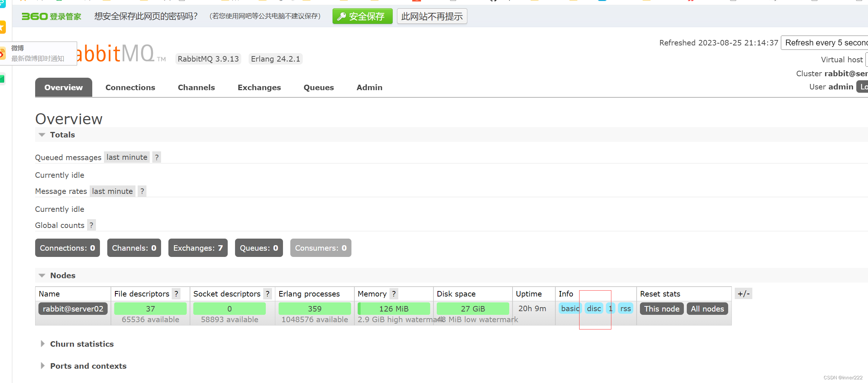Click the 安全保存 secure save button

(x=362, y=16)
